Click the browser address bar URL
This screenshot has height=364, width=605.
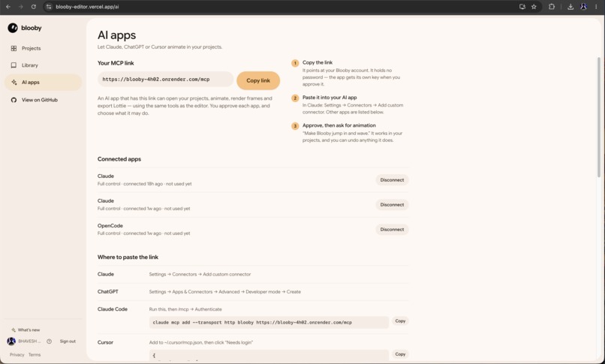[88, 7]
